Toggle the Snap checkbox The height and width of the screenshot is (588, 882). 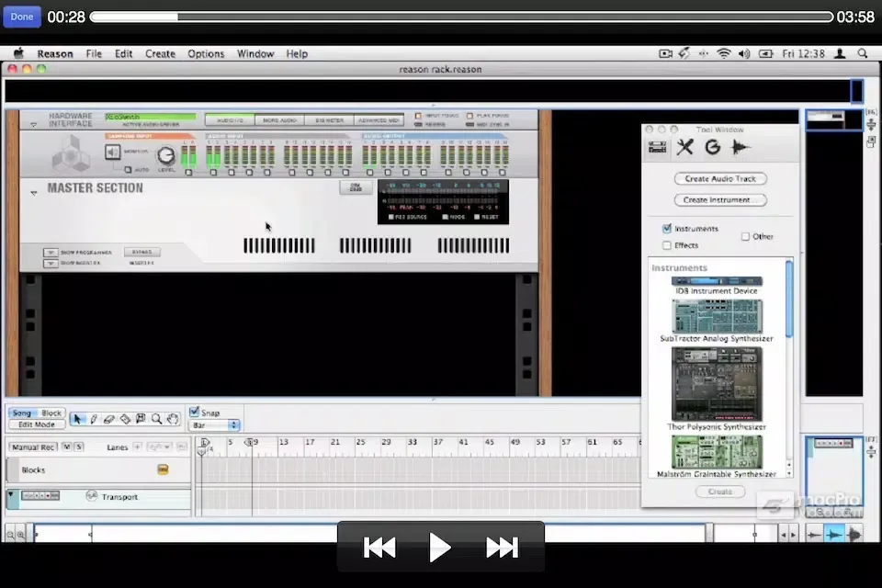pyautogui.click(x=194, y=412)
